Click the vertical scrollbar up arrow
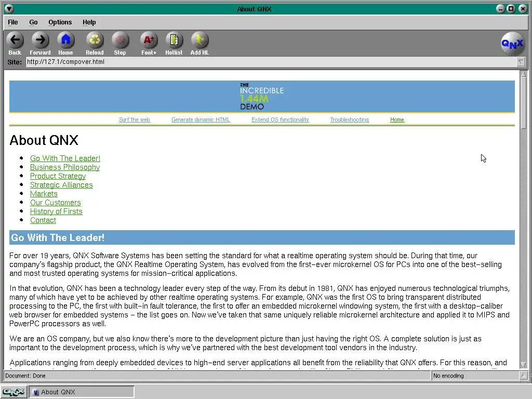Image resolution: width=532 pixels, height=399 pixels. [524, 74]
